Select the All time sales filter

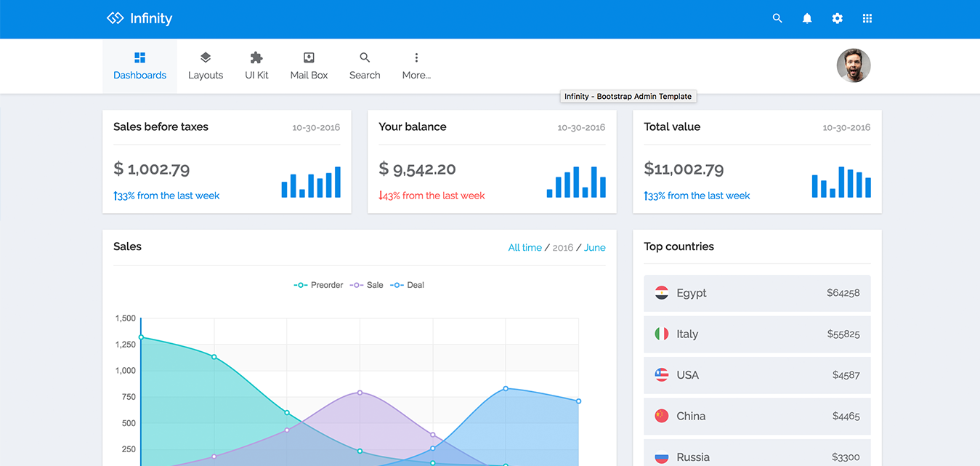click(525, 248)
